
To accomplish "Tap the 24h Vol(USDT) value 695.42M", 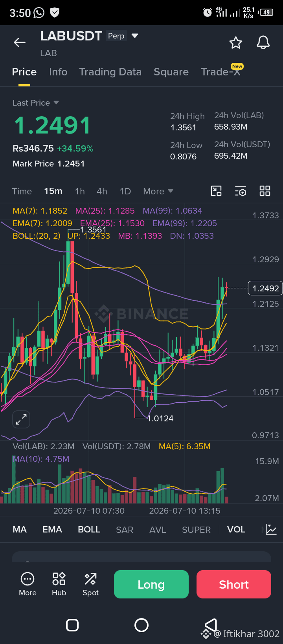I will (x=231, y=156).
